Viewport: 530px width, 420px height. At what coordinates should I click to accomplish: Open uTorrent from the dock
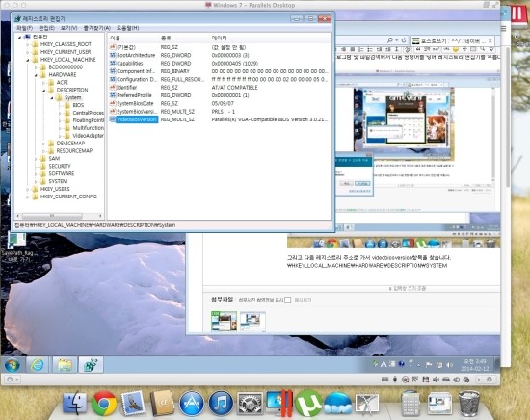308,404
